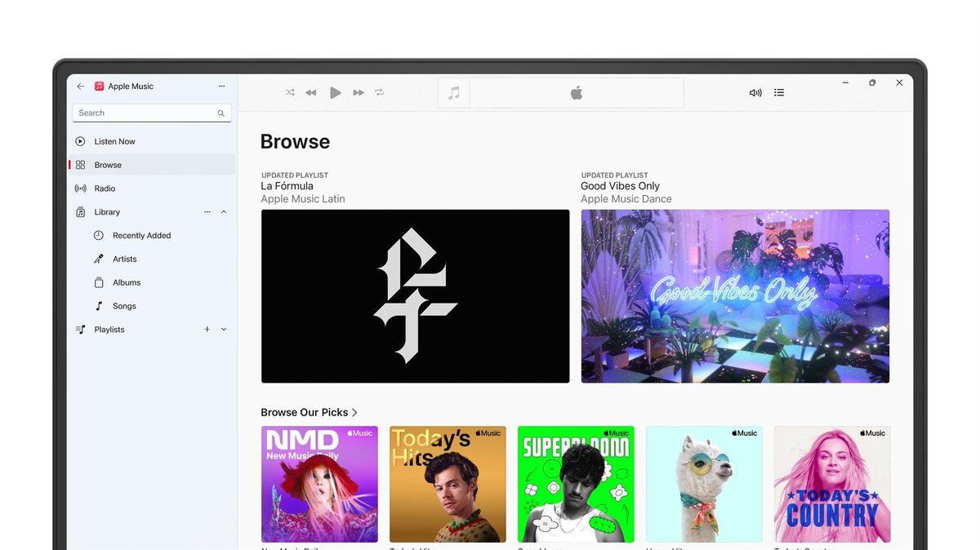Click the Apple Music Dance subtitle
The width and height of the screenshot is (980, 550).
pos(626,199)
